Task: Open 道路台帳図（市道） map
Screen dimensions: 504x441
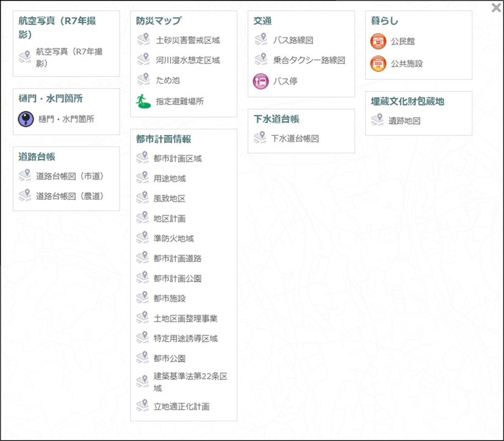Action: point(70,176)
